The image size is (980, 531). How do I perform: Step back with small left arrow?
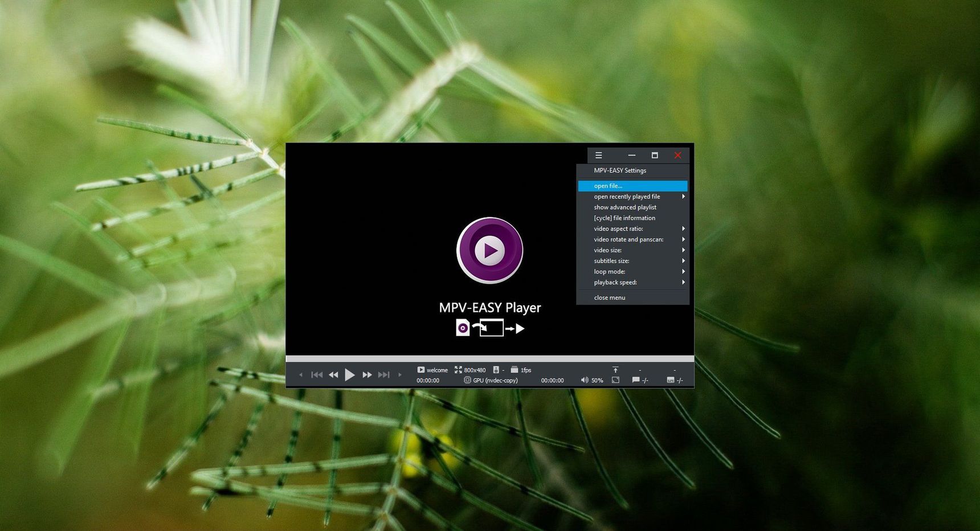click(301, 375)
